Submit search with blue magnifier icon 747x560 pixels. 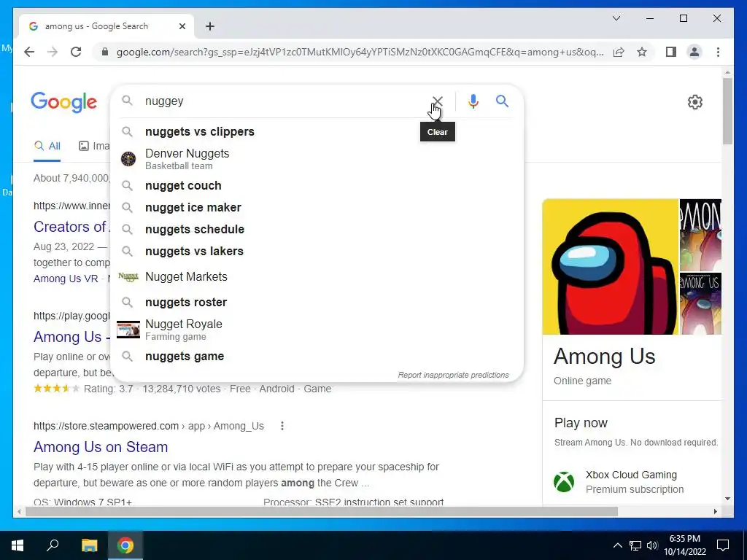tap(502, 101)
